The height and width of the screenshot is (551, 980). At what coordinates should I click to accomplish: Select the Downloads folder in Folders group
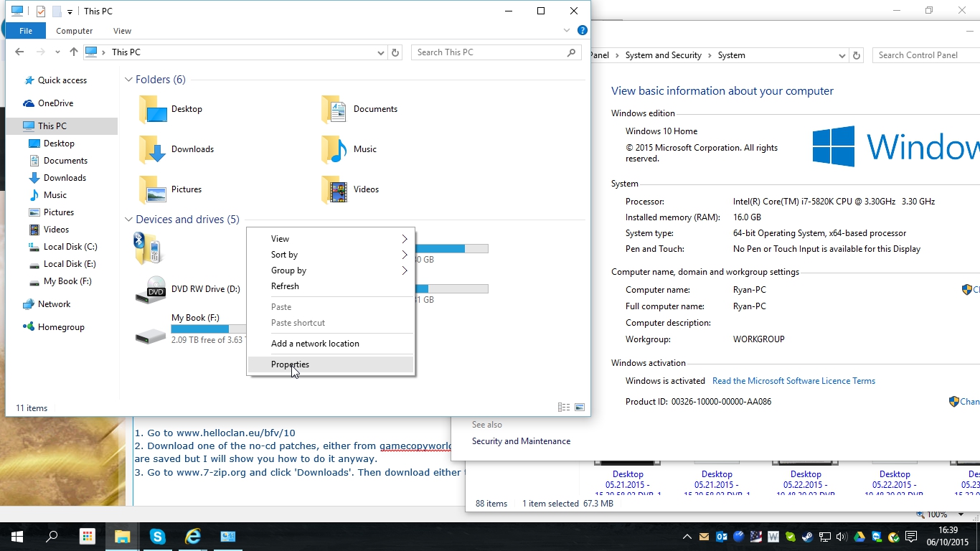[x=176, y=149]
